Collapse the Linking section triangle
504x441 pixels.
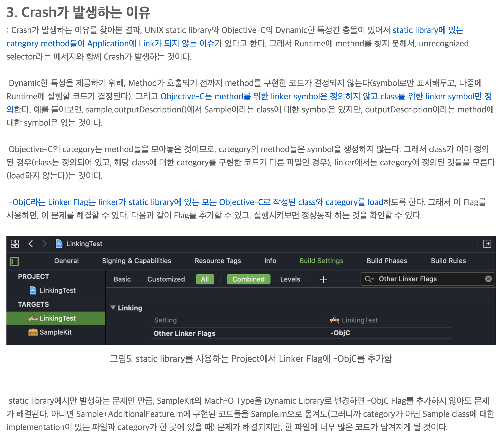pyautogui.click(x=113, y=308)
